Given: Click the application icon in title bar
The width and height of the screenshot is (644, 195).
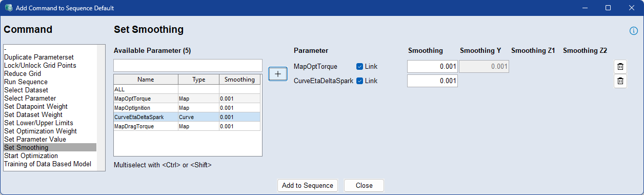Looking at the screenshot, I should click(8, 8).
